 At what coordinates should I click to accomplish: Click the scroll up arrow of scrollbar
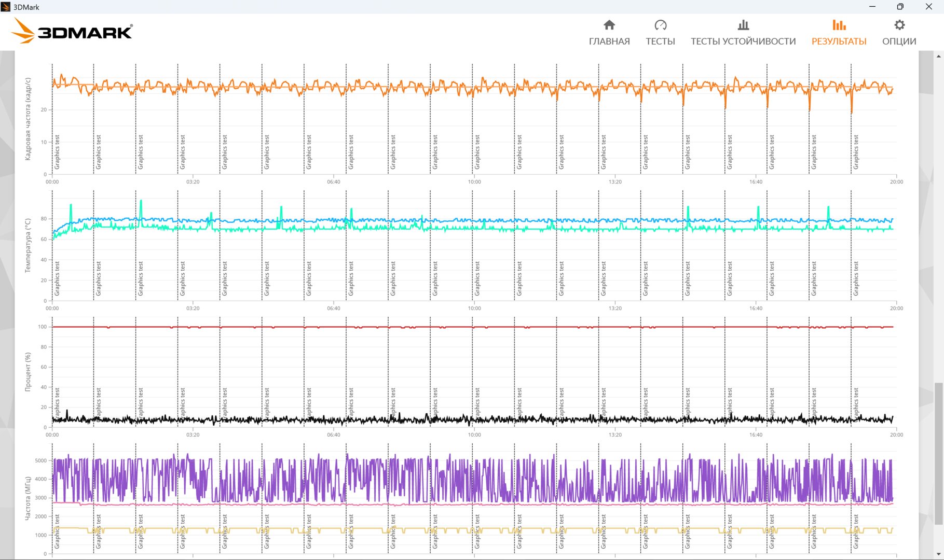click(x=939, y=56)
